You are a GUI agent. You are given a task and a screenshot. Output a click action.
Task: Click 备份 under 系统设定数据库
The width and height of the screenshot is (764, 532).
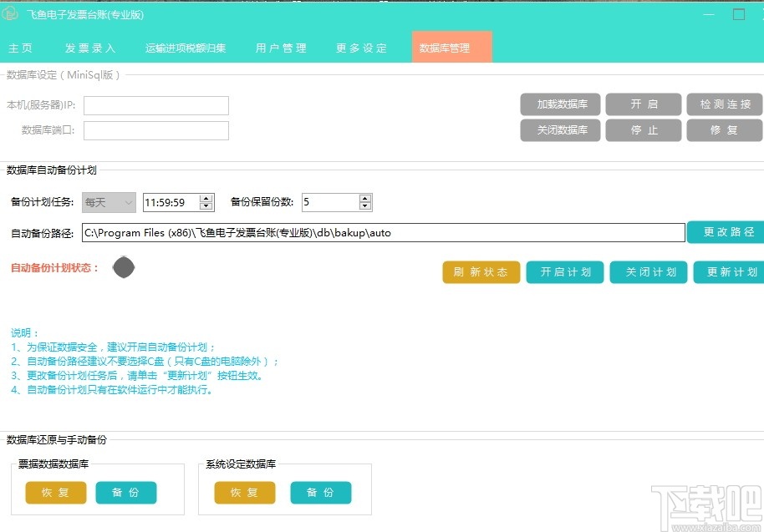321,493
